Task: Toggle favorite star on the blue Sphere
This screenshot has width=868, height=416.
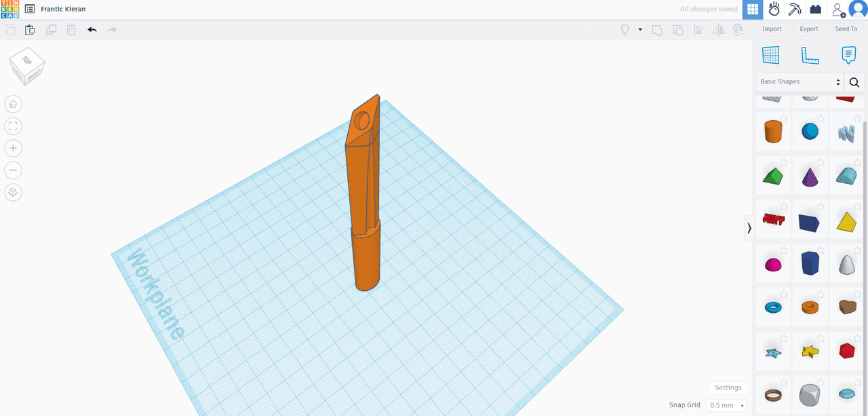Action: pyautogui.click(x=821, y=118)
